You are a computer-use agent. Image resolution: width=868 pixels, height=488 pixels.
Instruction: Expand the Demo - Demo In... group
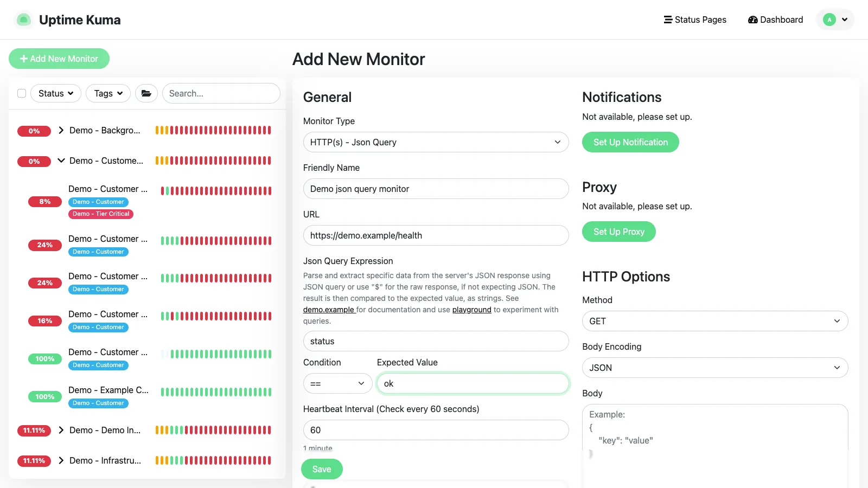coord(61,430)
